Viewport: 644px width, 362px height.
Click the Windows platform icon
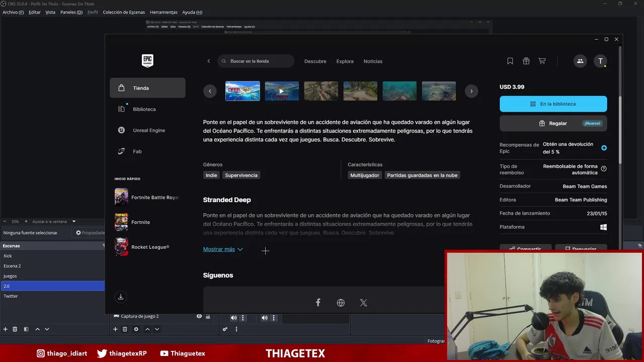point(604,227)
